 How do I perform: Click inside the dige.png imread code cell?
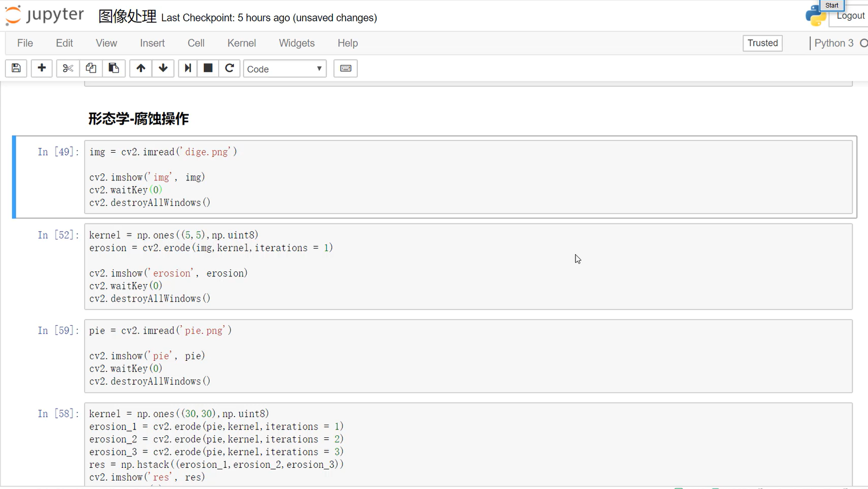pyautogui.click(x=468, y=177)
